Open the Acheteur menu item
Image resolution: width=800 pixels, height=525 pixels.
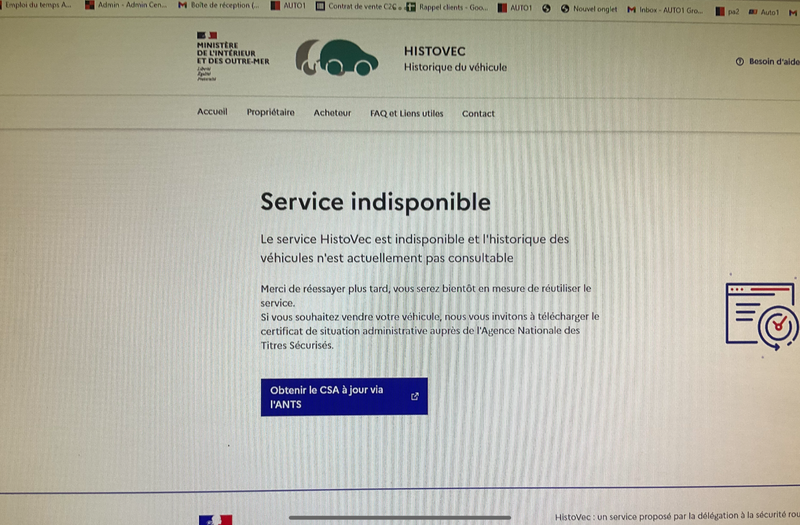click(332, 113)
